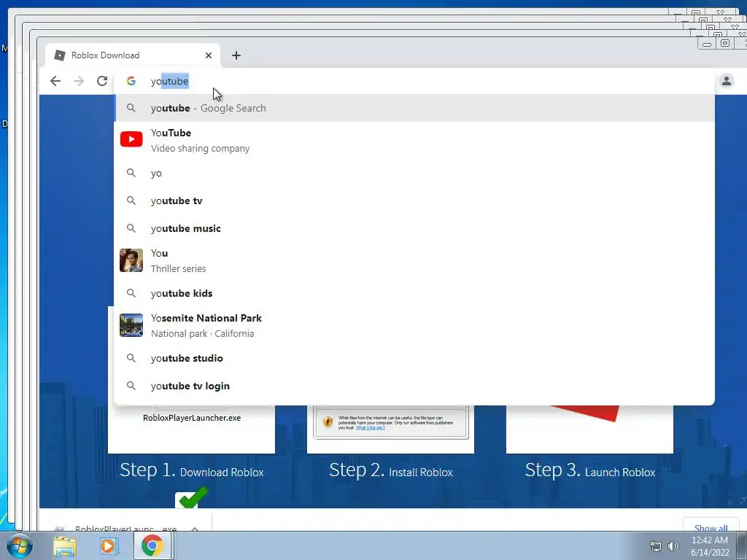The height and width of the screenshot is (560, 747).
Task: Close the Roblox Download tab
Action: [208, 55]
